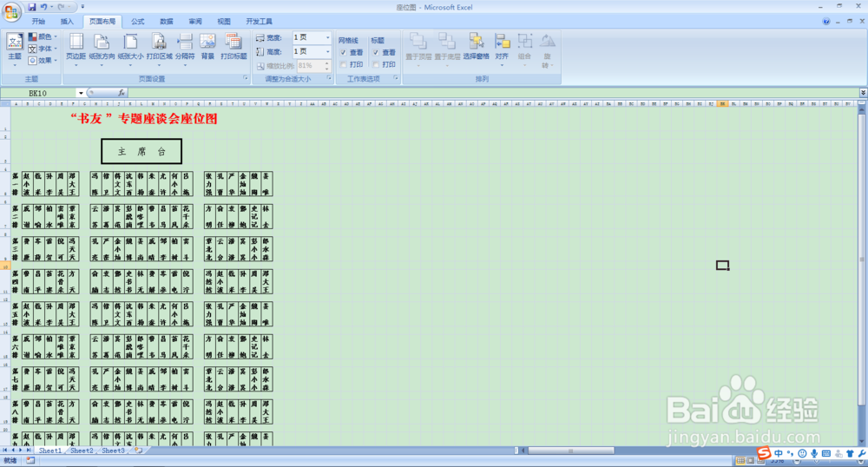Select the 主席台 cell box
This screenshot has height=467, width=868.
click(x=141, y=152)
